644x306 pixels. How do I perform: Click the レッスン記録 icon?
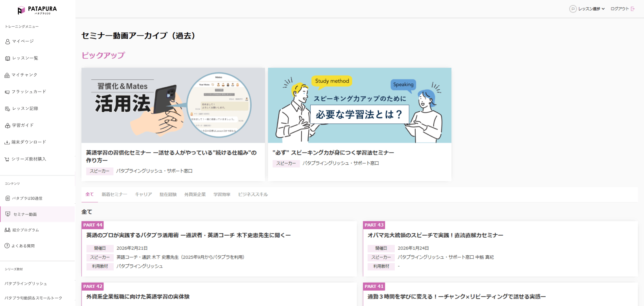[7, 109]
